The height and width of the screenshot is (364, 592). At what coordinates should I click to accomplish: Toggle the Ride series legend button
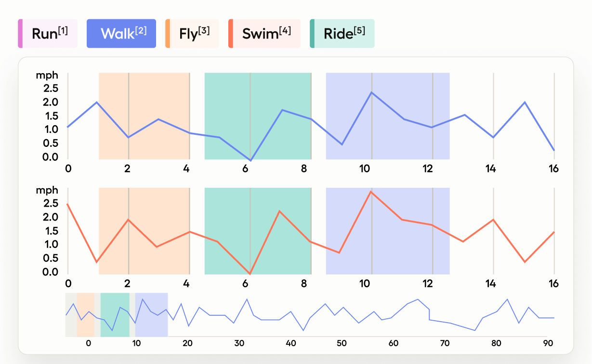(x=342, y=34)
